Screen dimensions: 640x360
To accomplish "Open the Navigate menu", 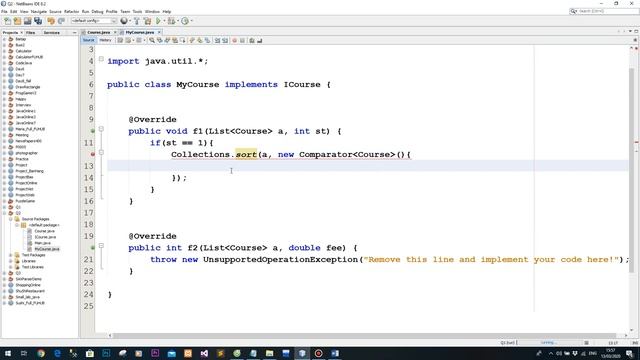I will pyautogui.click(x=39, y=11).
